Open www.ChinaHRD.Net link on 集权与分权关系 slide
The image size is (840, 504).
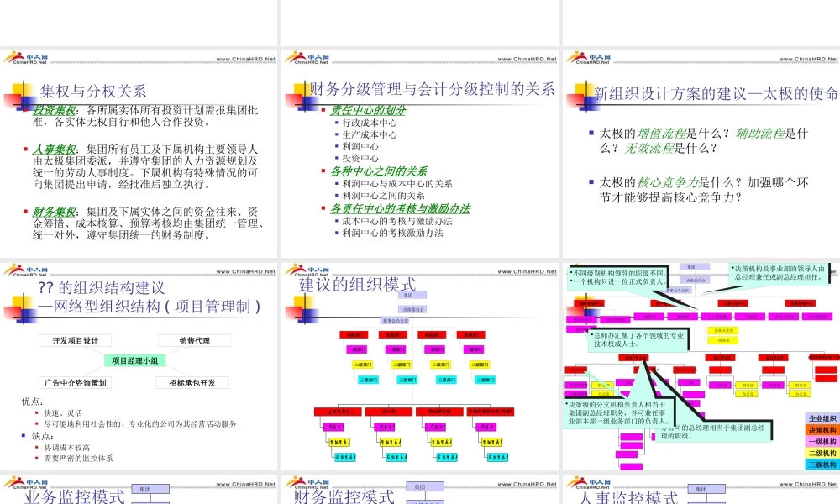(245, 60)
